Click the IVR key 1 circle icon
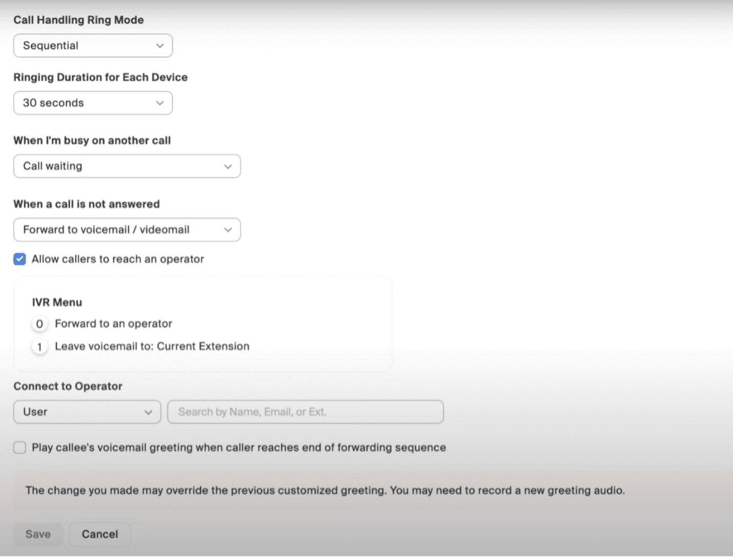 click(39, 347)
